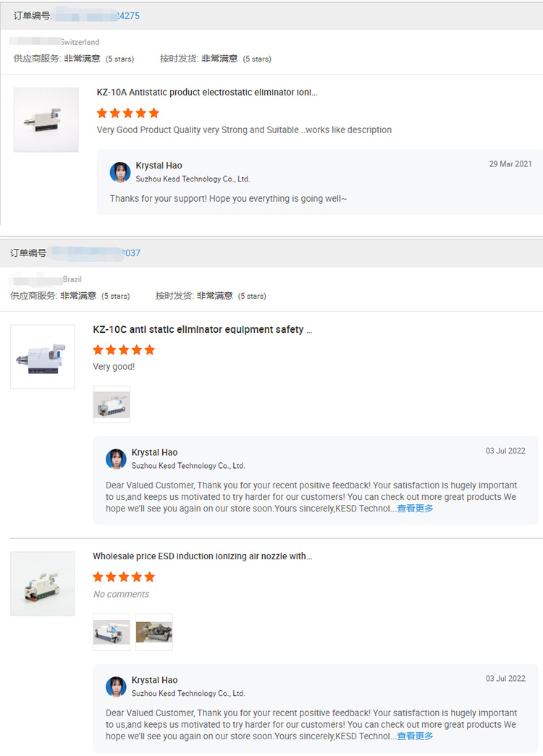Click Suzhou Kesd Technology in the 29 Mar 2021 reply
Viewport: 543px width, 756px height.
(x=193, y=179)
